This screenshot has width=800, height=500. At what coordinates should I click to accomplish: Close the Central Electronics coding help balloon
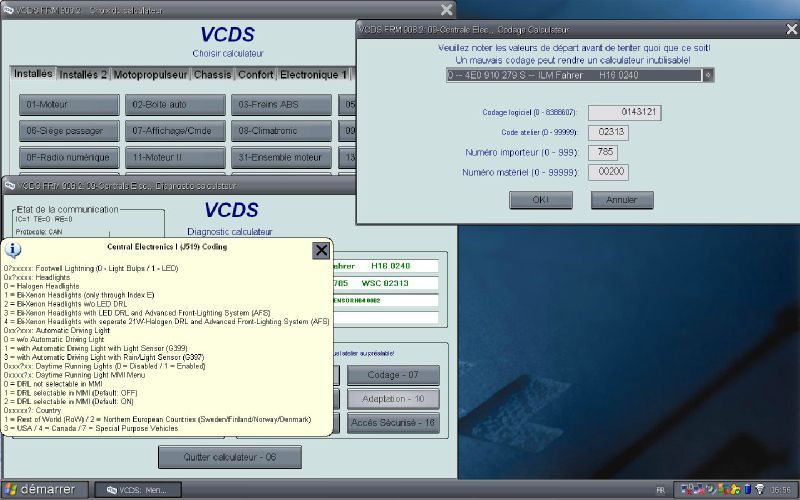[321, 250]
